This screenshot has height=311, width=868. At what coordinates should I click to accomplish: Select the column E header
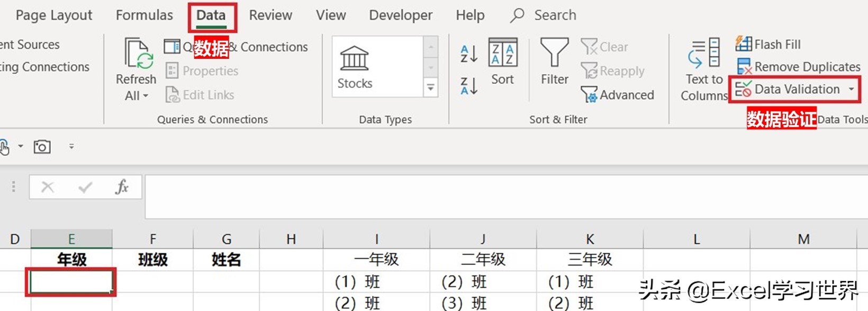71,239
